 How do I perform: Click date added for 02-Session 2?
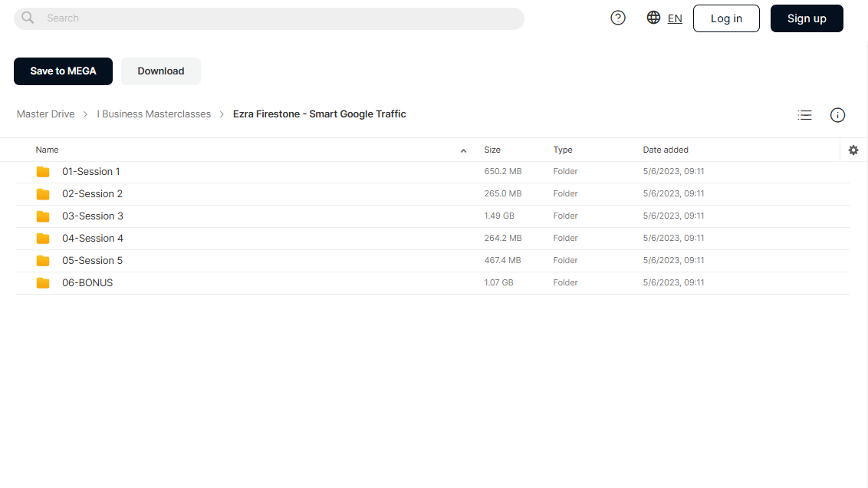673,193
